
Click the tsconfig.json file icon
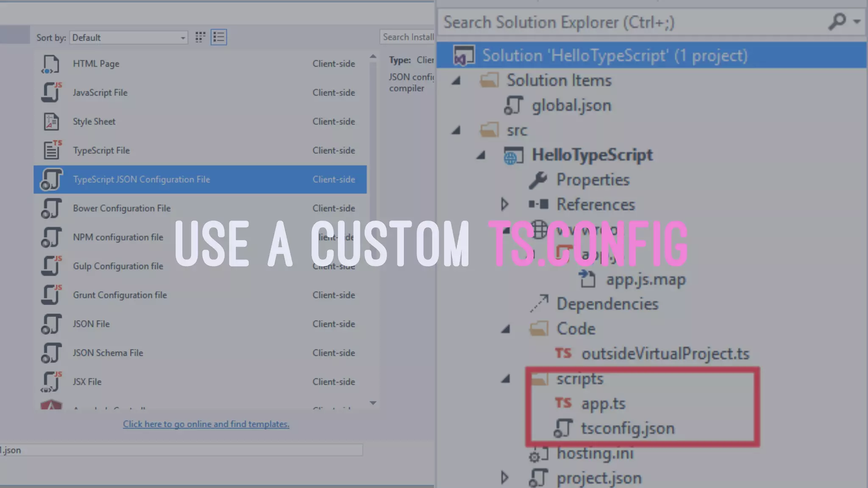563,428
